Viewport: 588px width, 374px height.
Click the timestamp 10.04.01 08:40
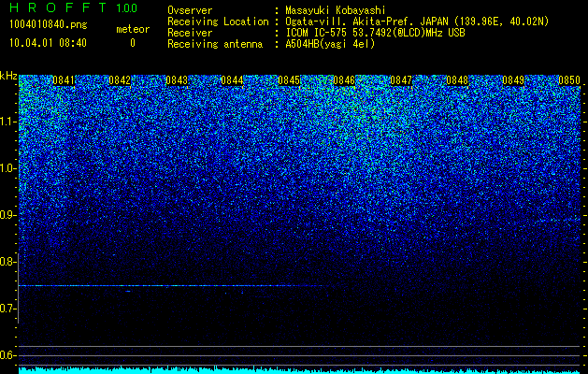pyautogui.click(x=48, y=43)
